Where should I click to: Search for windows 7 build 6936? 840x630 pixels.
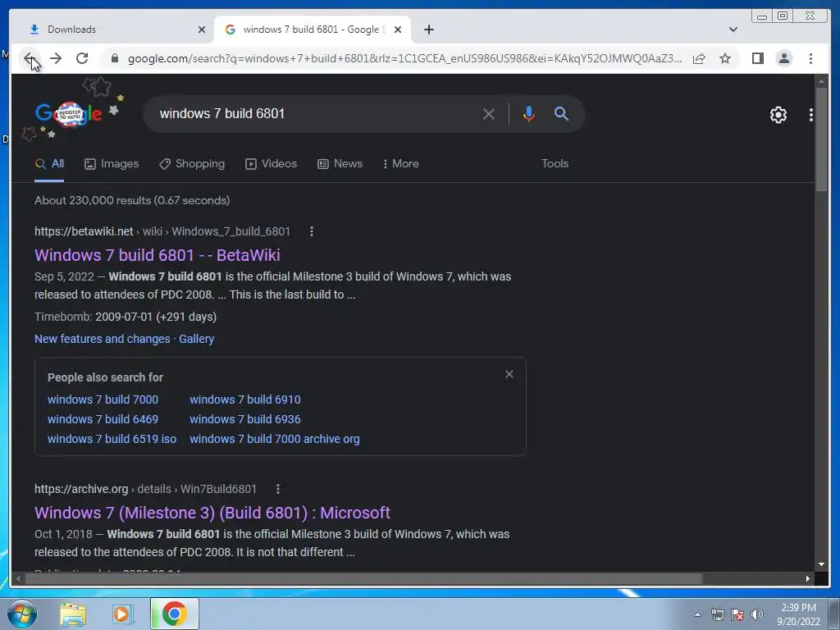(x=244, y=419)
